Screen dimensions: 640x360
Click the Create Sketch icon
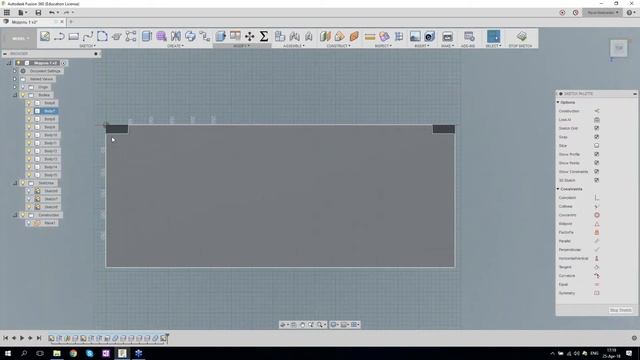pyautogui.click(x=45, y=36)
